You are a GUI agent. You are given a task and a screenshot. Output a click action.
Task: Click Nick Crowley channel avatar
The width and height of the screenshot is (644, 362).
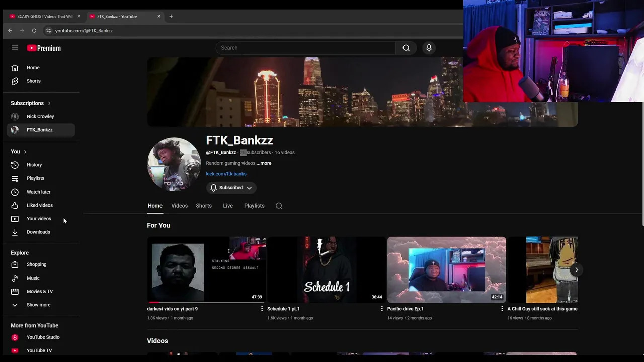coord(15,116)
